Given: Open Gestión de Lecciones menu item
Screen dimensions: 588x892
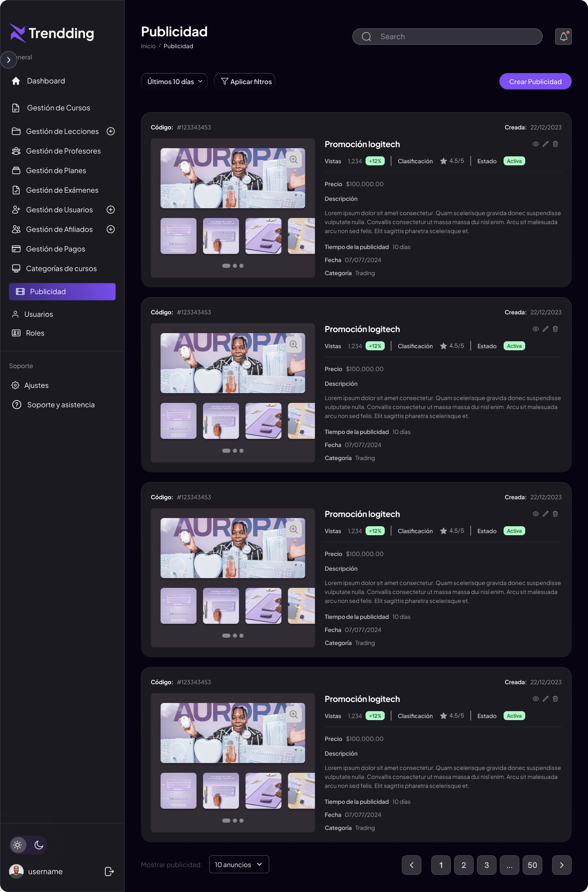Looking at the screenshot, I should point(62,131).
